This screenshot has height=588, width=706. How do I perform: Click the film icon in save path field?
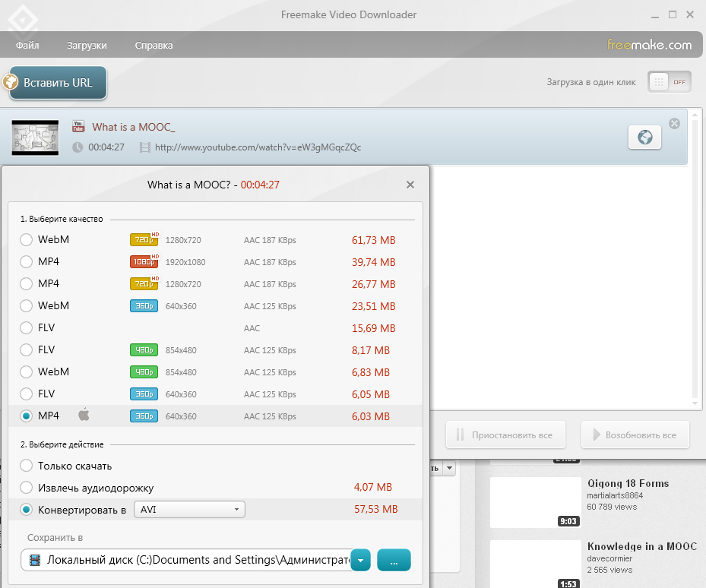[x=35, y=560]
